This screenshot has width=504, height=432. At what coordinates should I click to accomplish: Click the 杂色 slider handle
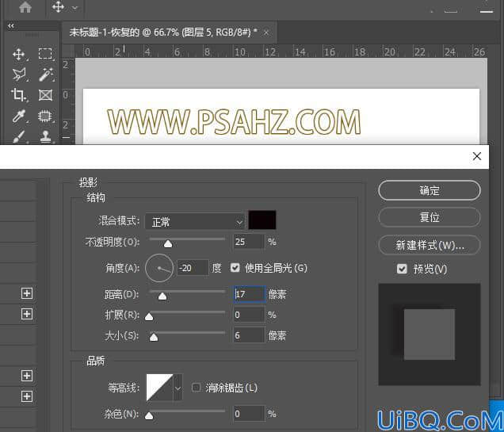[149, 416]
